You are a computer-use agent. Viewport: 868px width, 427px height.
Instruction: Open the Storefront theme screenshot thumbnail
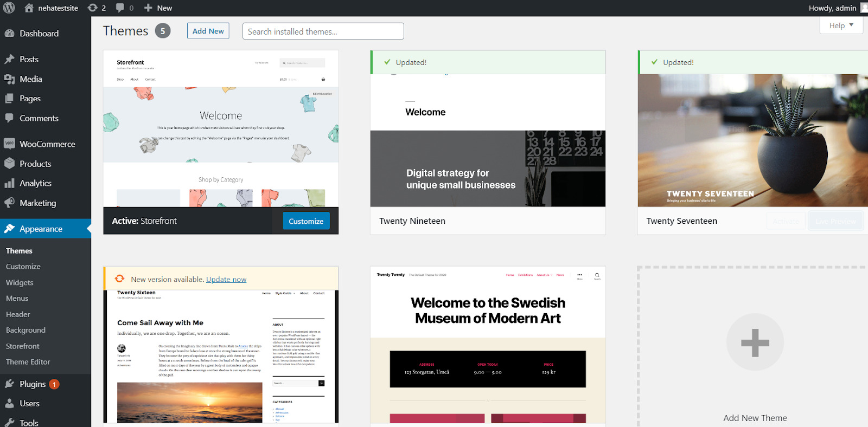point(221,129)
